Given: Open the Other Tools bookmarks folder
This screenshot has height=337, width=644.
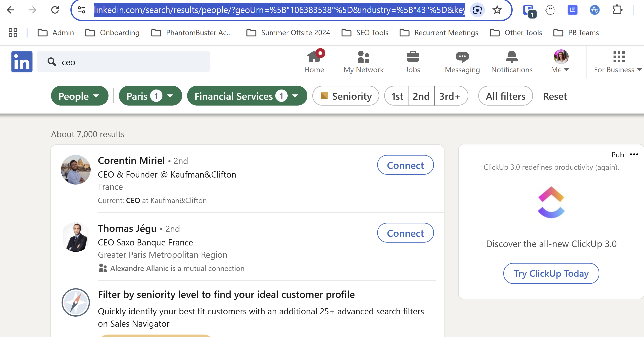Looking at the screenshot, I should [516, 33].
